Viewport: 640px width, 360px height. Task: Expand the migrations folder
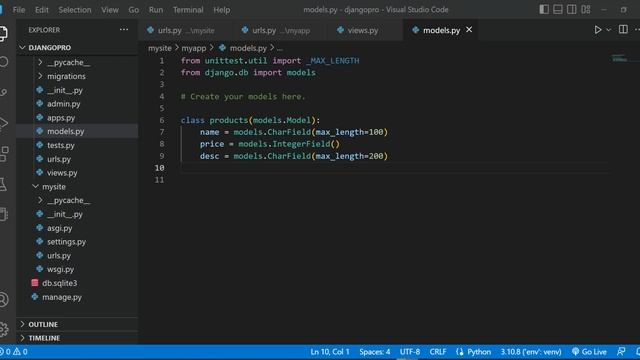78,76
